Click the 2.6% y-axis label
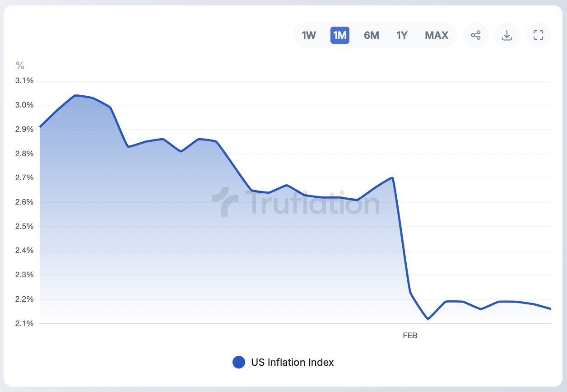567x392 pixels. 25,202
